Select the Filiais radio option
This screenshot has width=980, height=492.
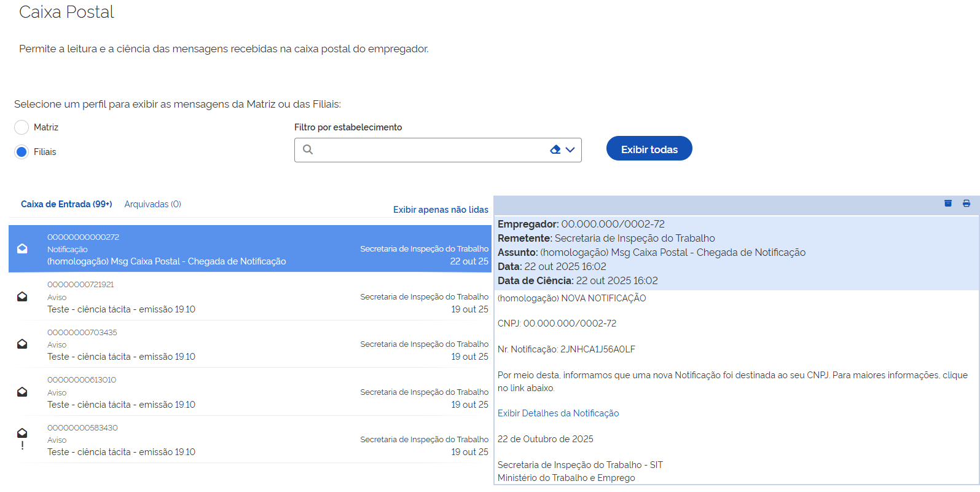22,152
